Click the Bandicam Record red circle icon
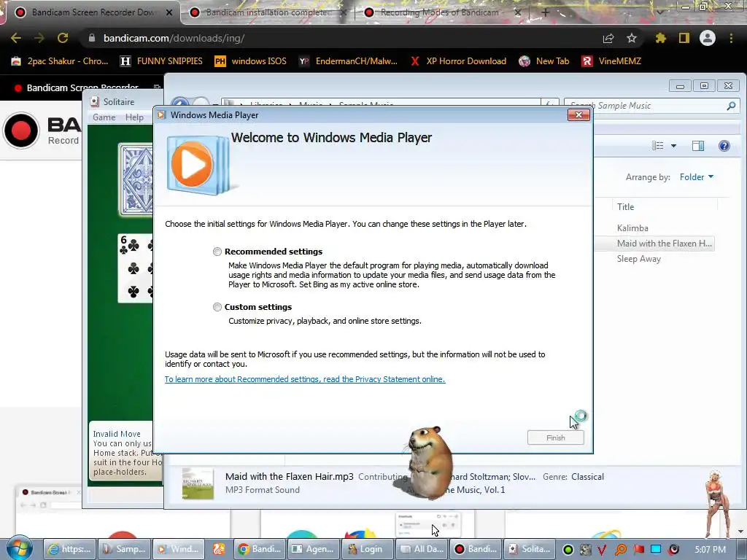This screenshot has height=560, width=747. [x=21, y=131]
